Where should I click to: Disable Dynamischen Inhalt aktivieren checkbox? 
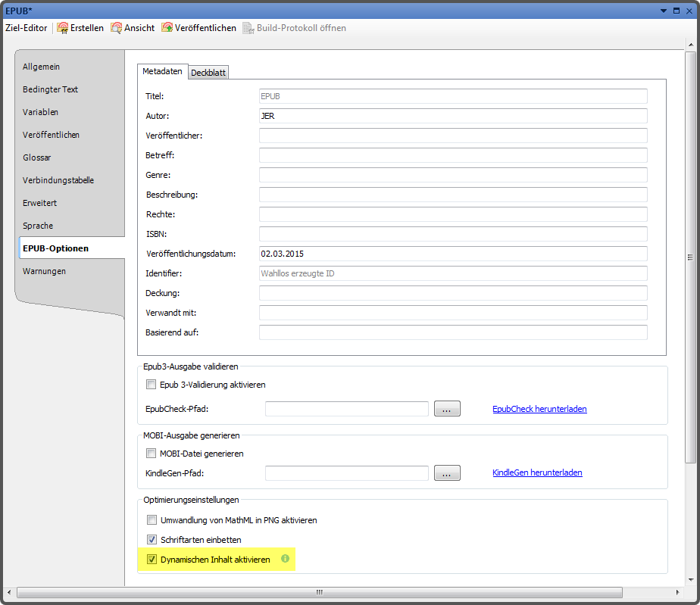(x=151, y=560)
